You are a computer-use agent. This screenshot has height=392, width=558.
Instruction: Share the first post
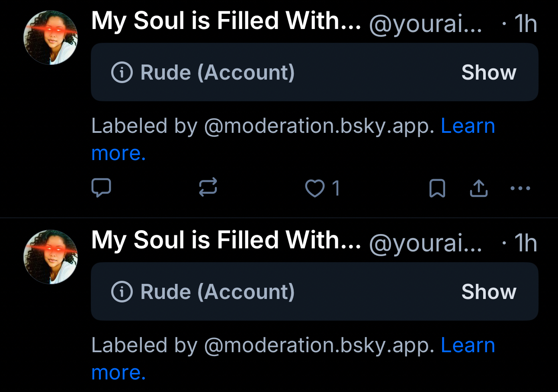(478, 188)
